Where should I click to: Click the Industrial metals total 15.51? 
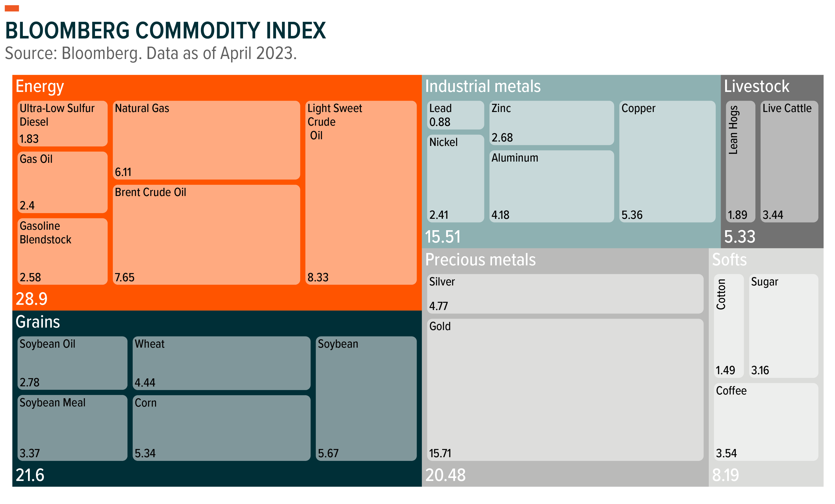click(x=443, y=236)
